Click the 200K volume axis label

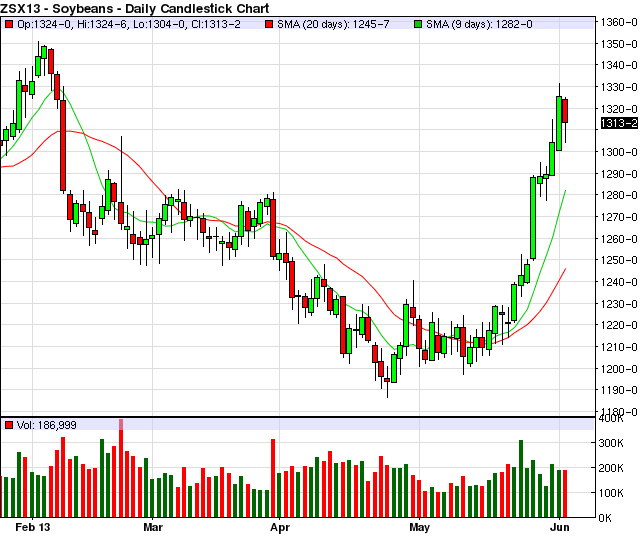pyautogui.click(x=611, y=468)
